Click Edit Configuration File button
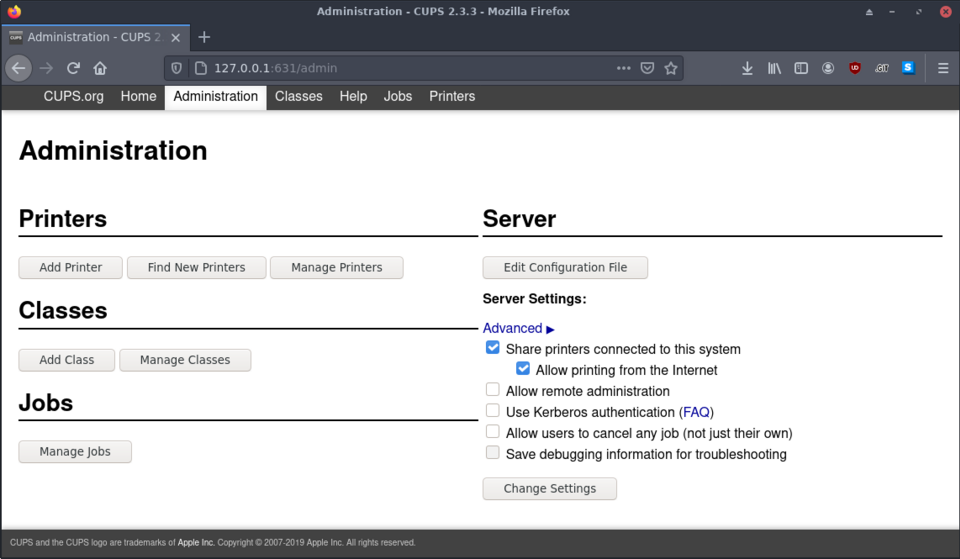The width and height of the screenshot is (960, 559). pos(565,268)
